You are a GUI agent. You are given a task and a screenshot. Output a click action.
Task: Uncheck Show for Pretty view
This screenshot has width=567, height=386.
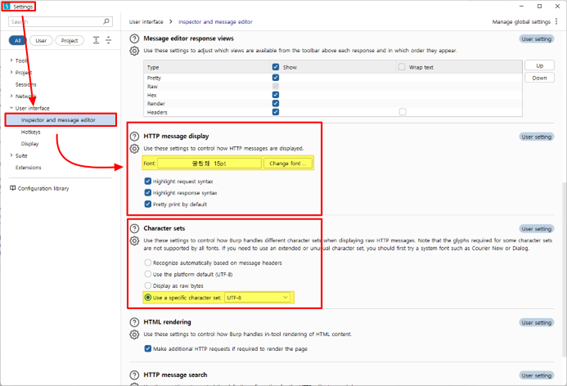276,77
